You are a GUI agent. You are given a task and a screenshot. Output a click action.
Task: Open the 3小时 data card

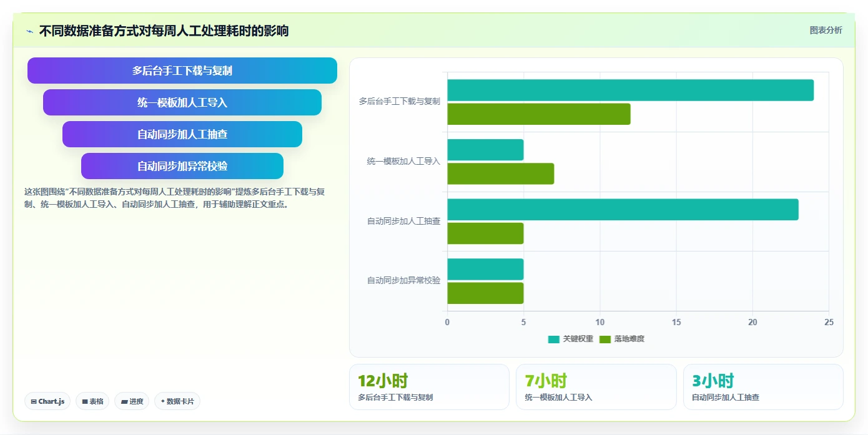coord(763,387)
